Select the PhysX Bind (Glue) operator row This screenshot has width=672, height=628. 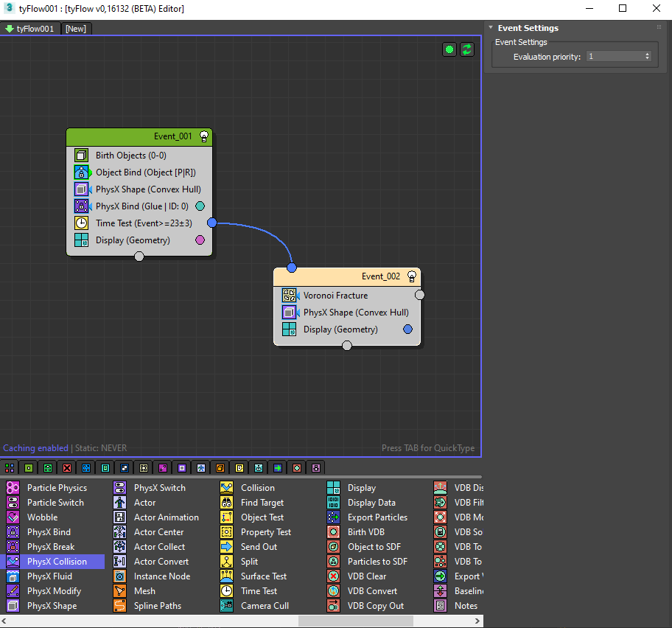tap(139, 206)
